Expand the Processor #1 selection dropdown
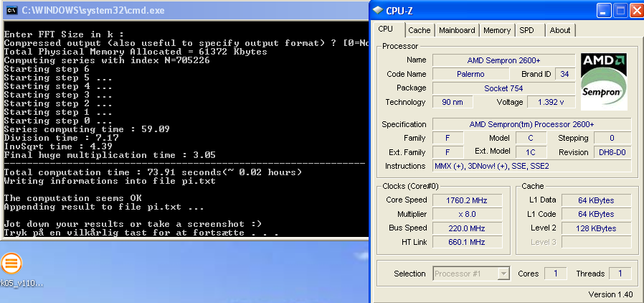644x303 pixels. point(503,274)
